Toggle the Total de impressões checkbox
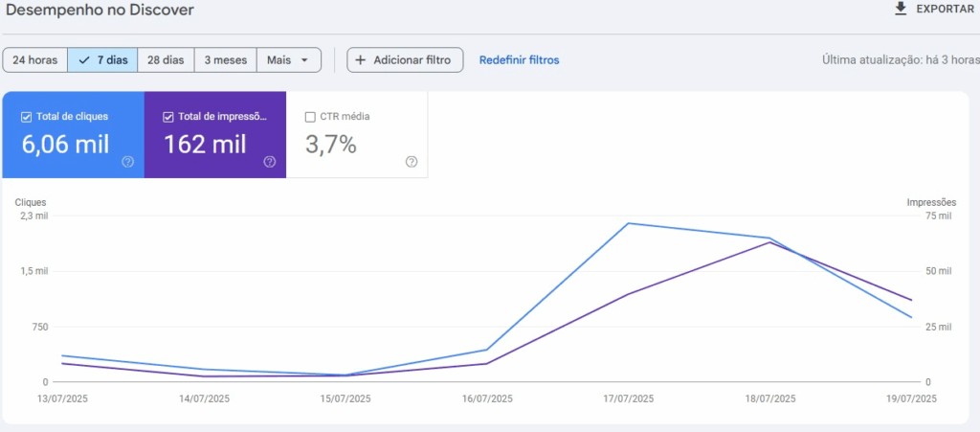Screen dimensions: 980x432 (x=168, y=117)
